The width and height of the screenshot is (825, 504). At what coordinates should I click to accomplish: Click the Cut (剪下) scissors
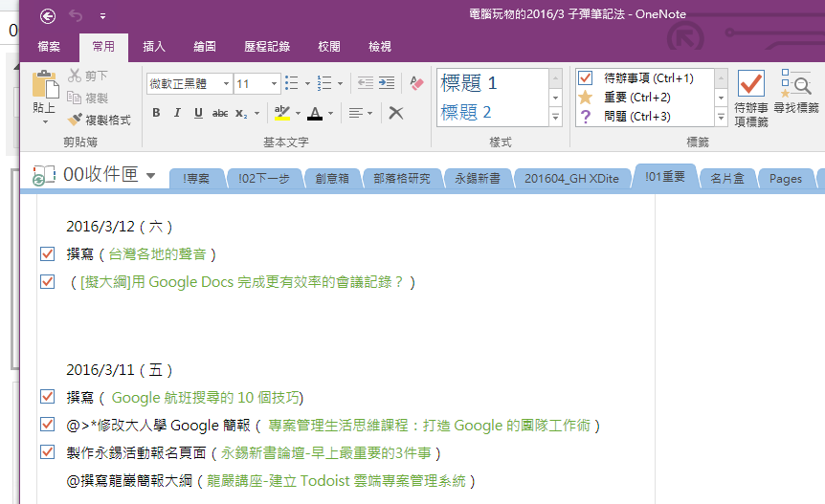pos(75,76)
